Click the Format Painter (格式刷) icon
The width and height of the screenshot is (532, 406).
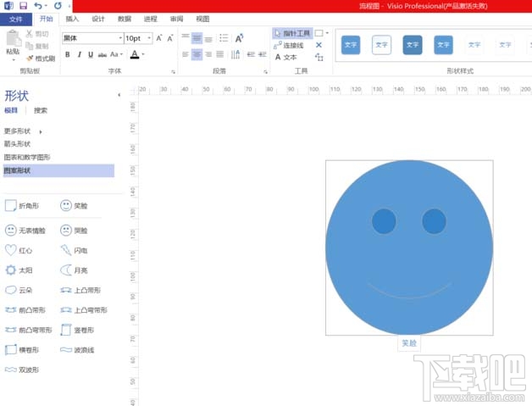41,58
